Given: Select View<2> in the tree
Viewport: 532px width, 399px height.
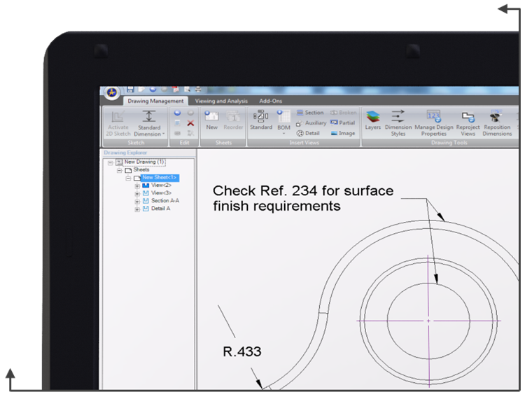Looking at the screenshot, I should [161, 185].
